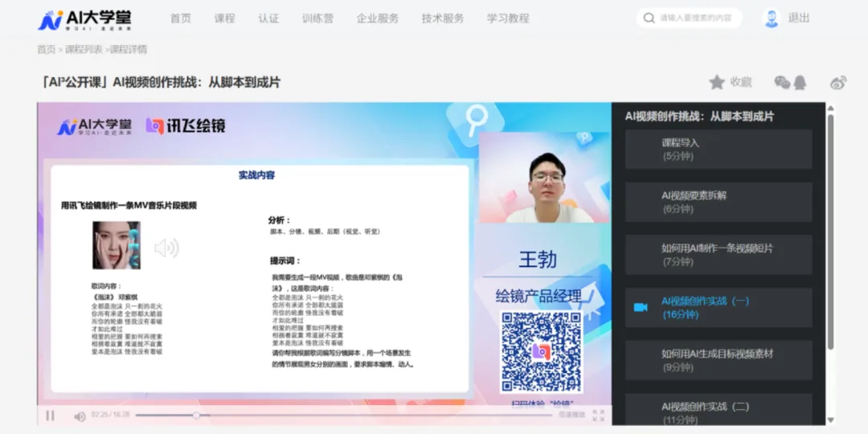The height and width of the screenshot is (434, 868).
Task: Click the search magnifier icon
Action: click(649, 18)
